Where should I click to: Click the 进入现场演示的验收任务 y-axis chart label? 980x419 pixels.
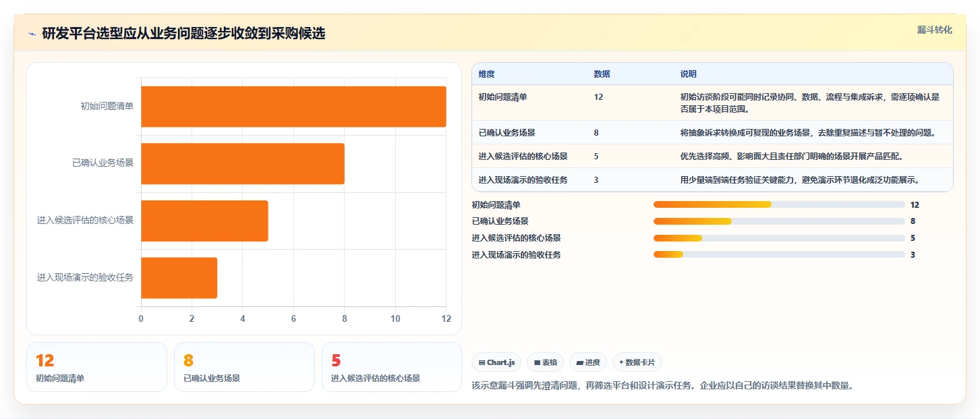(86, 277)
